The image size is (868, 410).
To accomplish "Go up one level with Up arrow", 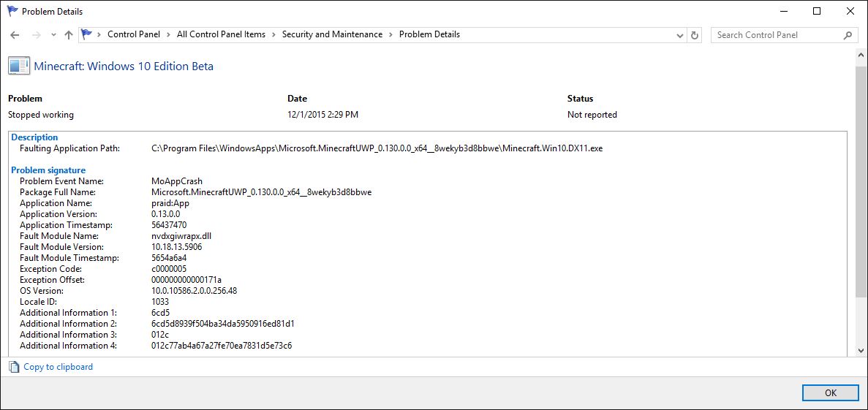I will 69,35.
